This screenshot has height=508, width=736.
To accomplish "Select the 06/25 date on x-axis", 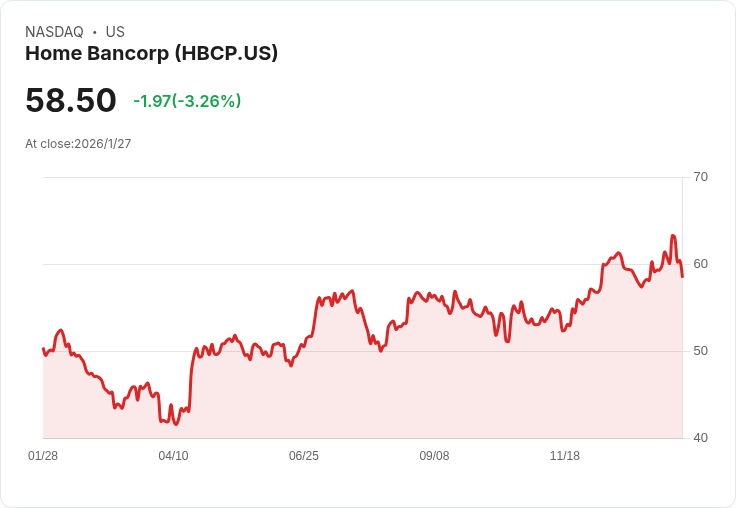I will (x=304, y=456).
